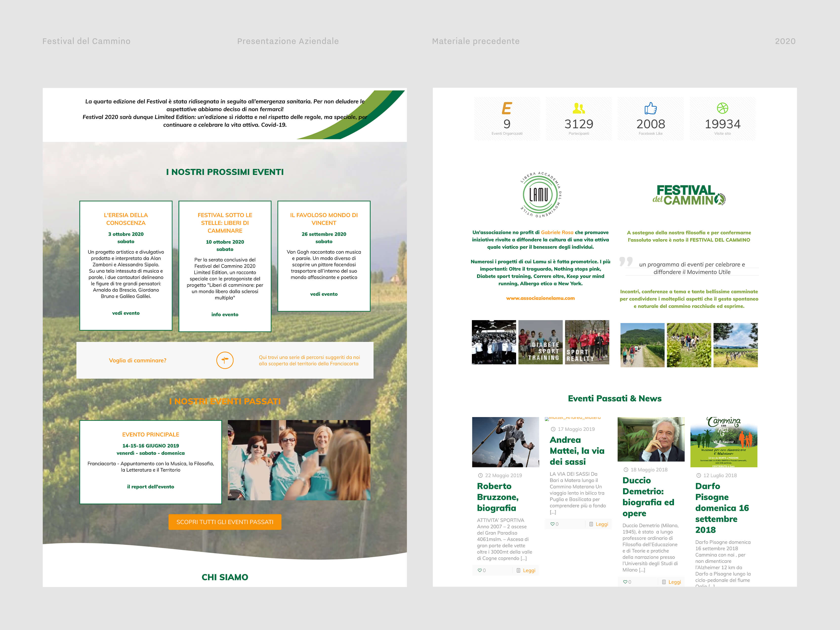Image resolution: width=840 pixels, height=630 pixels.
Task: Click 'Leggi' under Roberto Bruzzone post
Action: (529, 570)
